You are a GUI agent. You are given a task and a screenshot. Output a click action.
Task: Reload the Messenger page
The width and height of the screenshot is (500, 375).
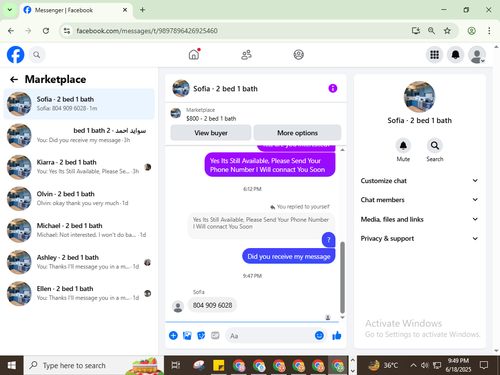(x=46, y=31)
